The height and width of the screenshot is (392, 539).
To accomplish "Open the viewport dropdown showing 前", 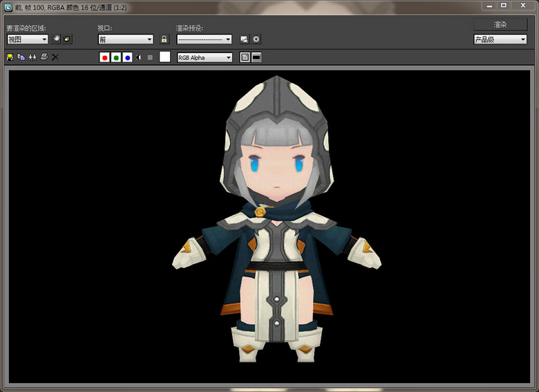I will coord(126,39).
